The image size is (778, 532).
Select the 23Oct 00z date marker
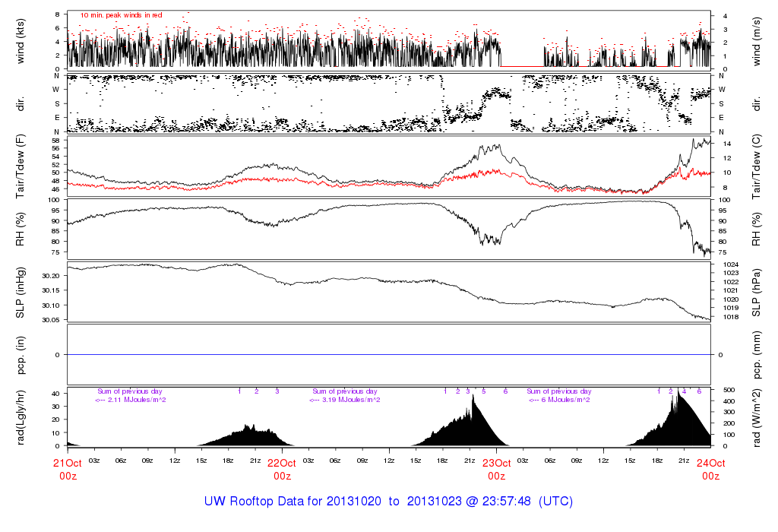pos(496,469)
